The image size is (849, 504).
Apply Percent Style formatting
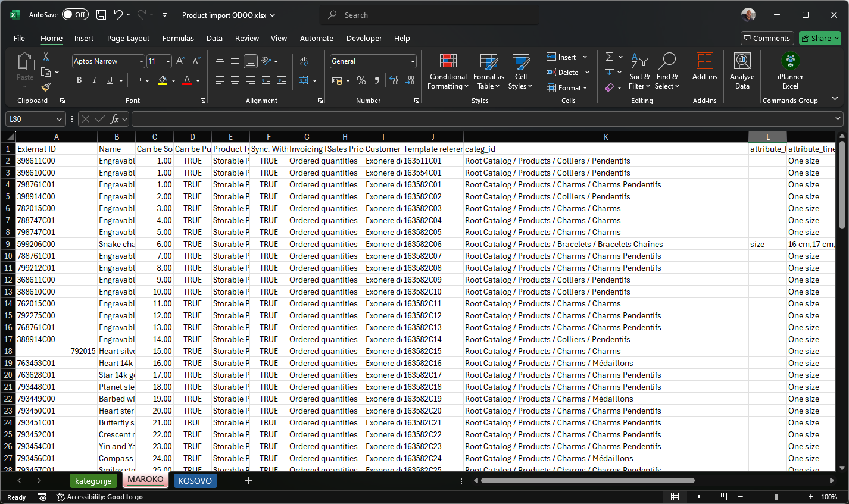tap(361, 80)
